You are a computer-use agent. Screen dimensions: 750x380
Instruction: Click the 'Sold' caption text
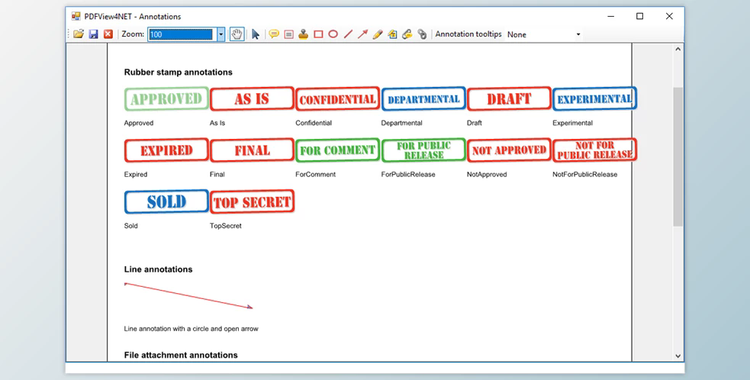[131, 226]
